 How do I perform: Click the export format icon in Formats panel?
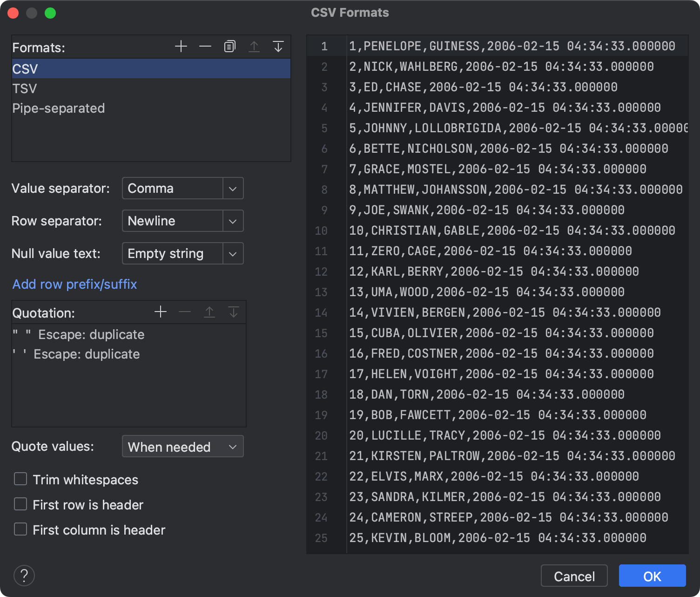pos(254,46)
